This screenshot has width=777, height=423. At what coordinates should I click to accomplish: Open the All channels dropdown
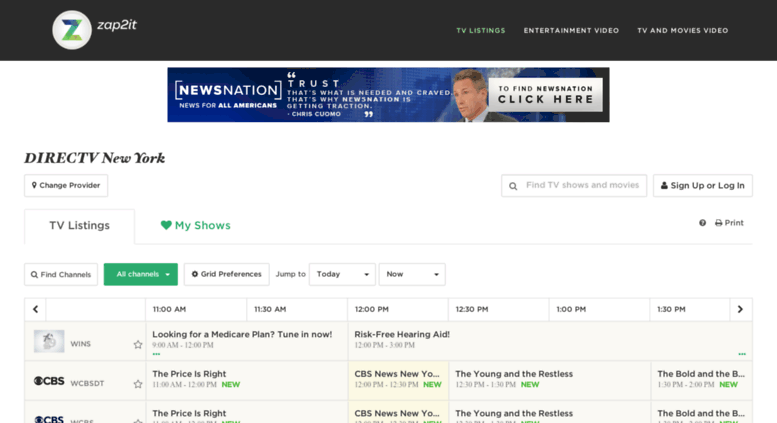coord(141,274)
